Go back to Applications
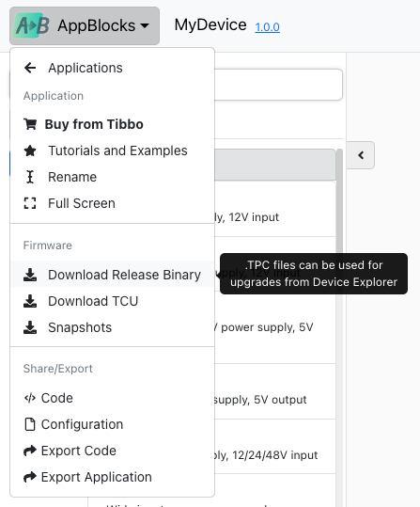 (113, 68)
